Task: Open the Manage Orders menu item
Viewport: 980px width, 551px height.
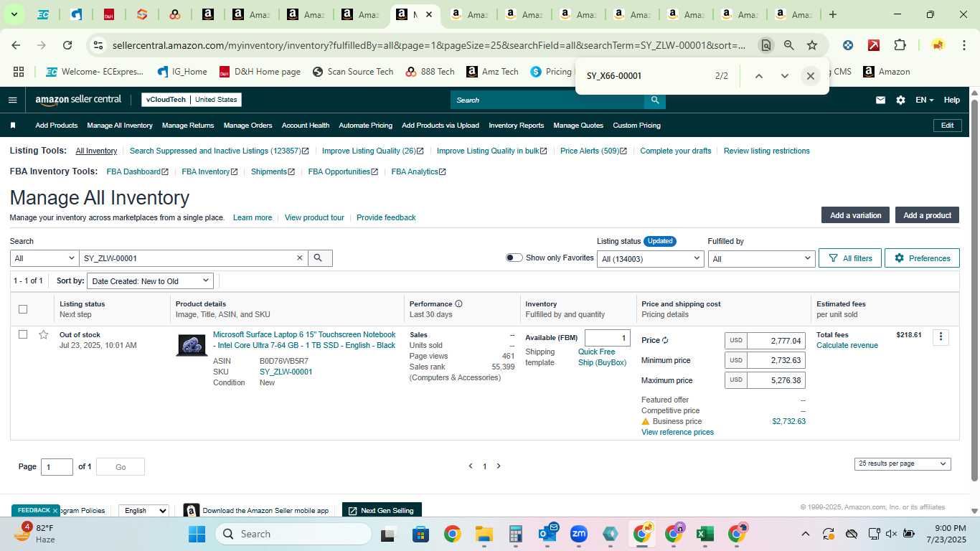Action: (248, 126)
